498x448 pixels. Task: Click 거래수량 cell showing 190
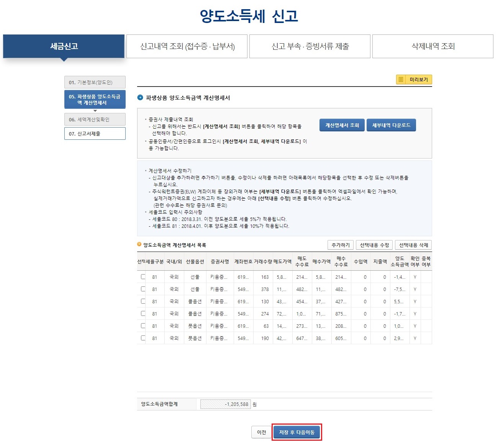(263, 338)
